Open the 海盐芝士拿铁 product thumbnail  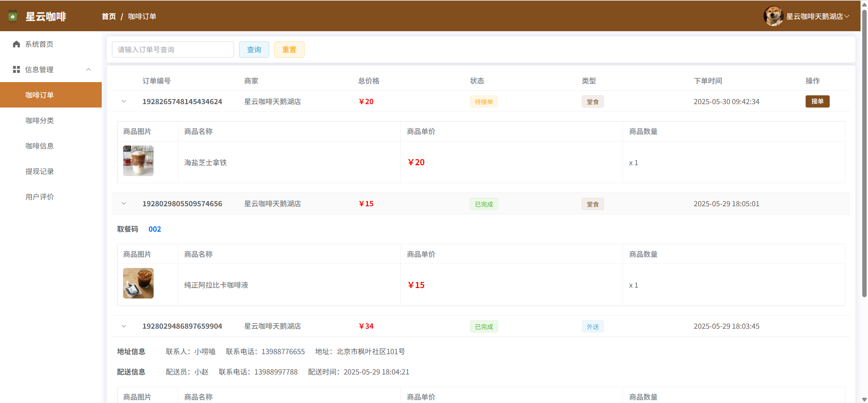[138, 161]
